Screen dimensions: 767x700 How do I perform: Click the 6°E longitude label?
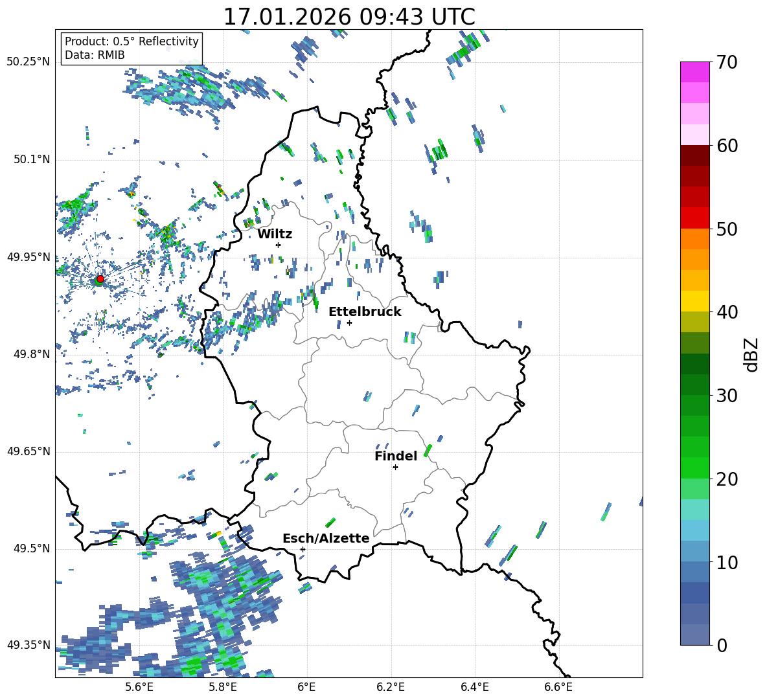click(x=306, y=687)
